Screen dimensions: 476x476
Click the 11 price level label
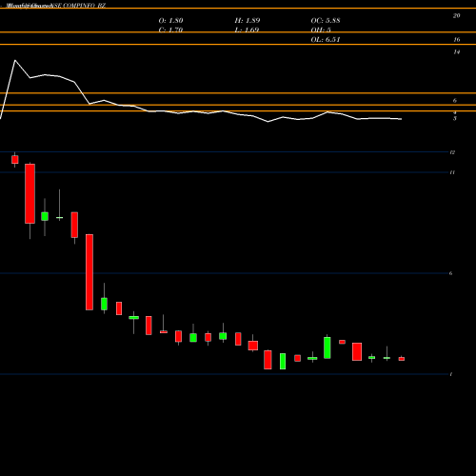(x=452, y=172)
